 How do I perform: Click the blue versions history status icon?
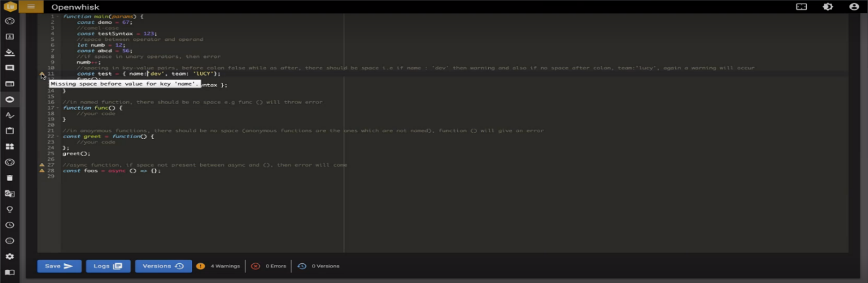[x=302, y=266]
